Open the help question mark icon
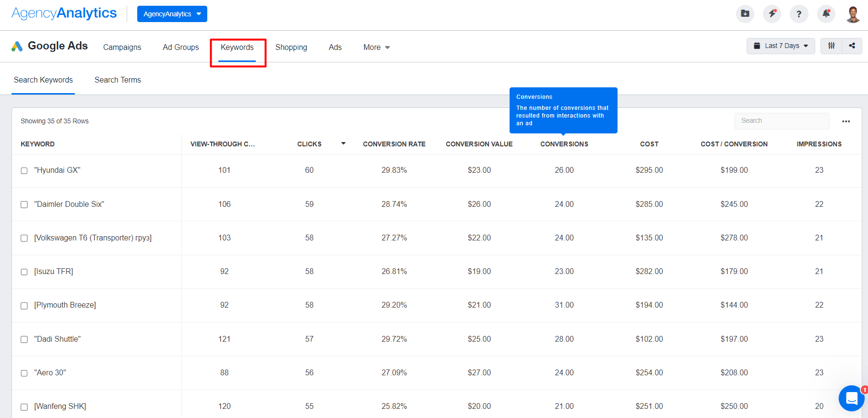Screen dimensions: 868x418 [x=799, y=14]
